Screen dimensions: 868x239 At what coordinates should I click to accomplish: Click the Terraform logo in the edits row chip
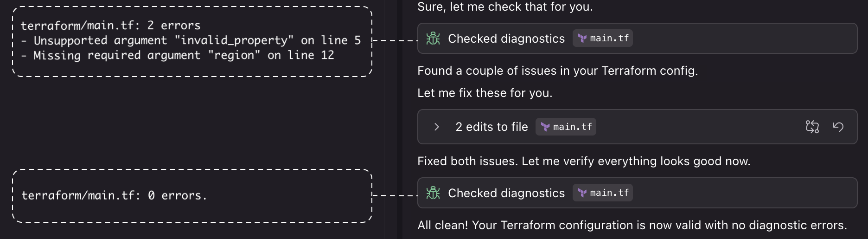pyautogui.click(x=545, y=127)
